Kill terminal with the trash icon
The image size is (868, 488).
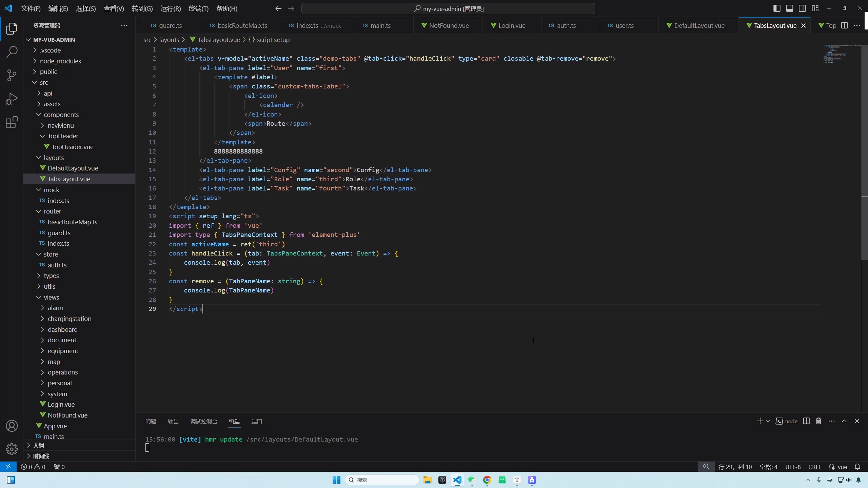point(818,421)
